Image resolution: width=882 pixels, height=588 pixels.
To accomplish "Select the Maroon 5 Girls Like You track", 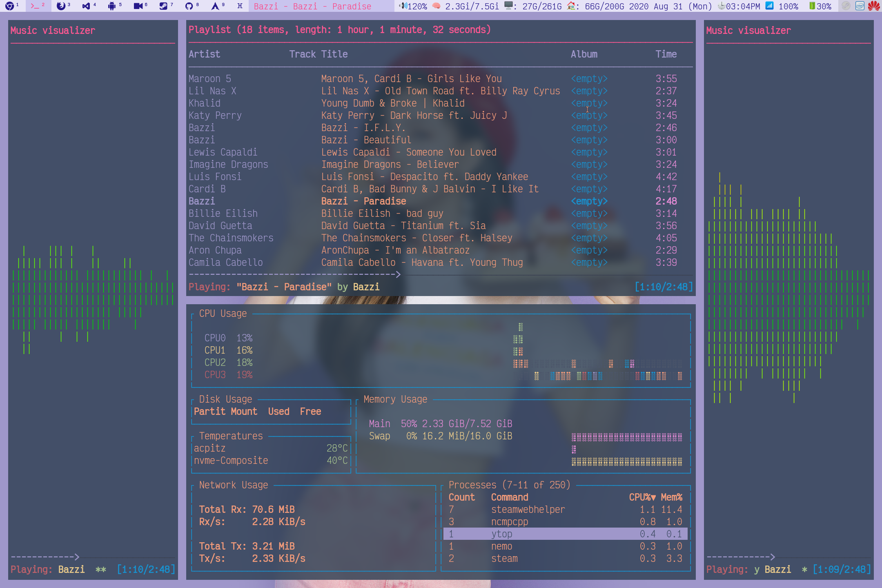I will point(440,79).
